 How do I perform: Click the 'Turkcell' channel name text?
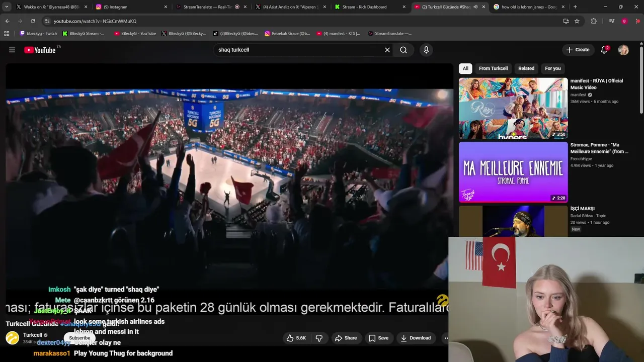33,335
